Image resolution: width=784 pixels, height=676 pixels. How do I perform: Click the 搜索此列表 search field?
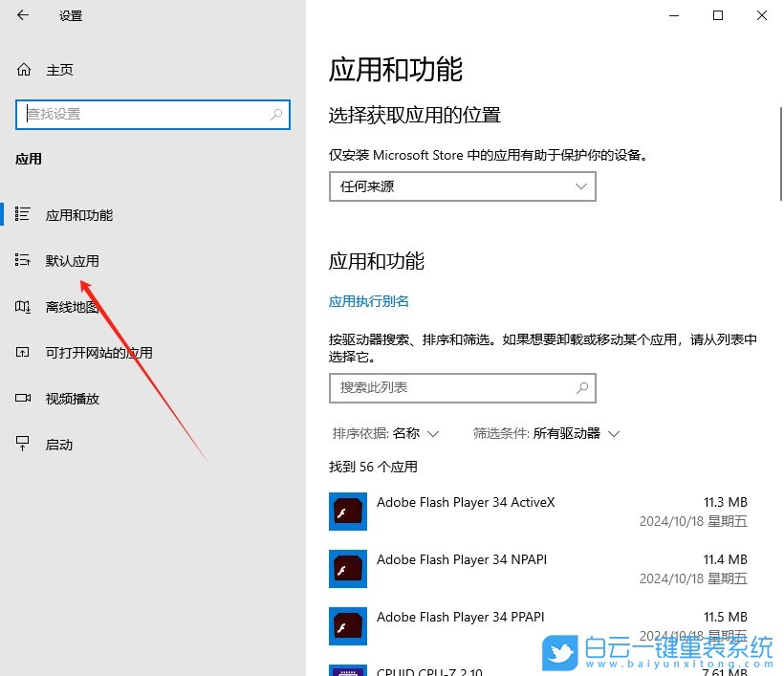(x=462, y=388)
